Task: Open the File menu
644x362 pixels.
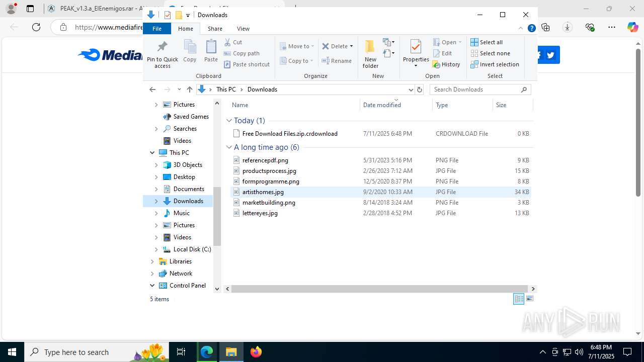Action: pyautogui.click(x=157, y=29)
